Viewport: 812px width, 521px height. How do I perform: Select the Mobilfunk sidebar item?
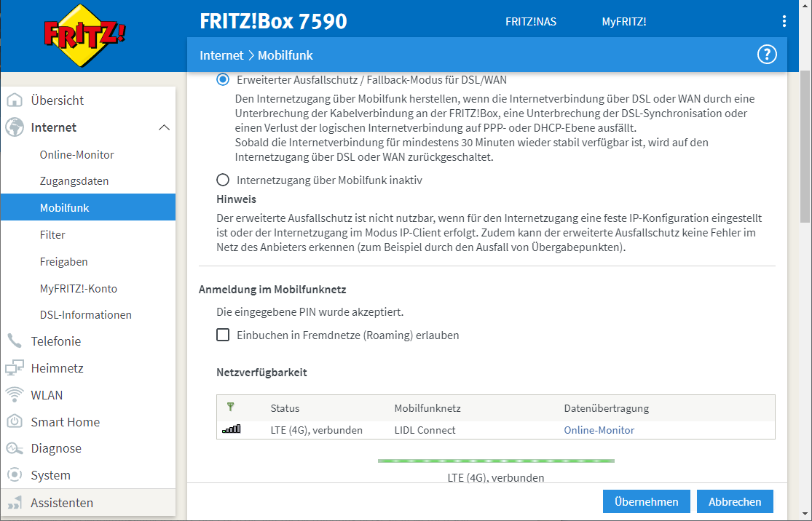(88, 207)
